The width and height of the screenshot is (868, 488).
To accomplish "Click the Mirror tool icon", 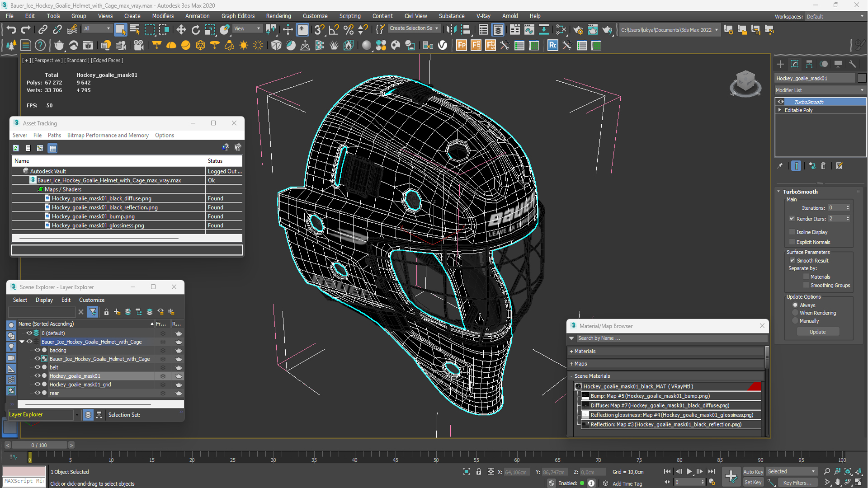I will pyautogui.click(x=451, y=30).
